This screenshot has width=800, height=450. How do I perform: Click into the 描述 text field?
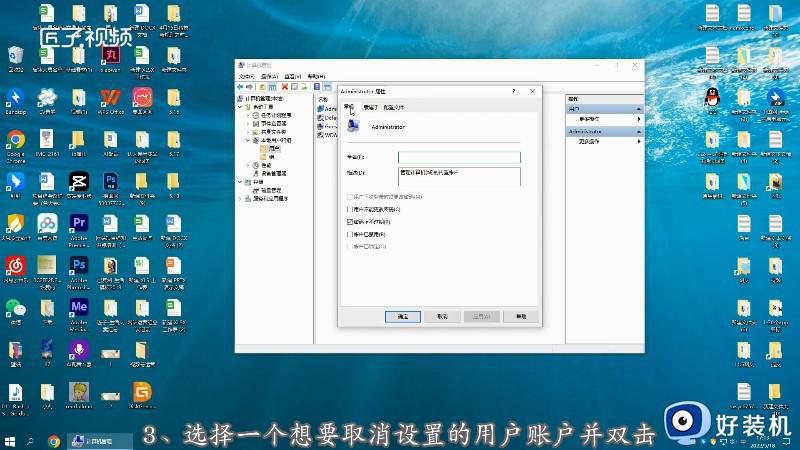459,177
